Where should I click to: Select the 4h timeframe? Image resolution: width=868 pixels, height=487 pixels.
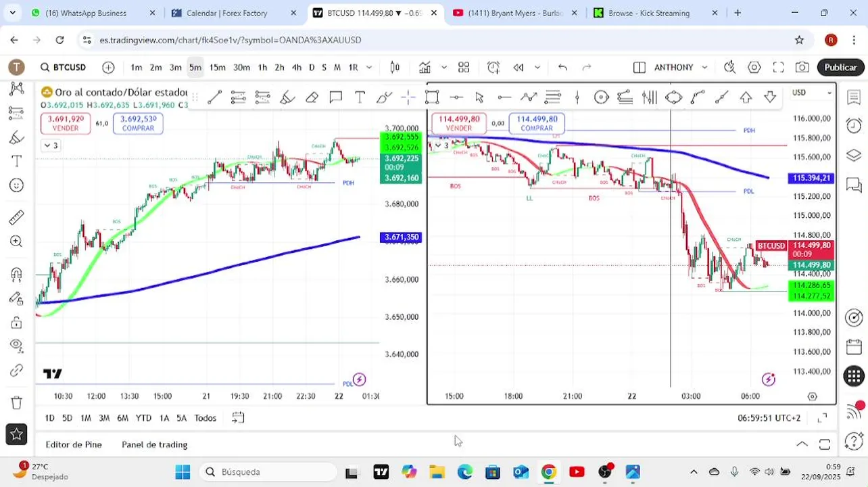click(x=297, y=67)
